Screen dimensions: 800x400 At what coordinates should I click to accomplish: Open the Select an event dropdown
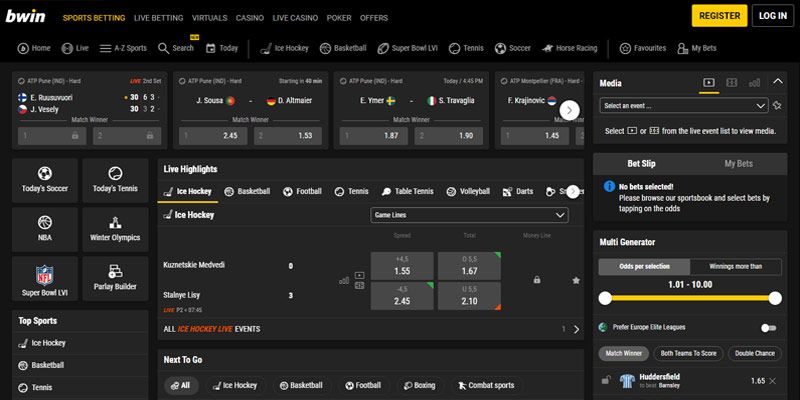pyautogui.click(x=684, y=106)
